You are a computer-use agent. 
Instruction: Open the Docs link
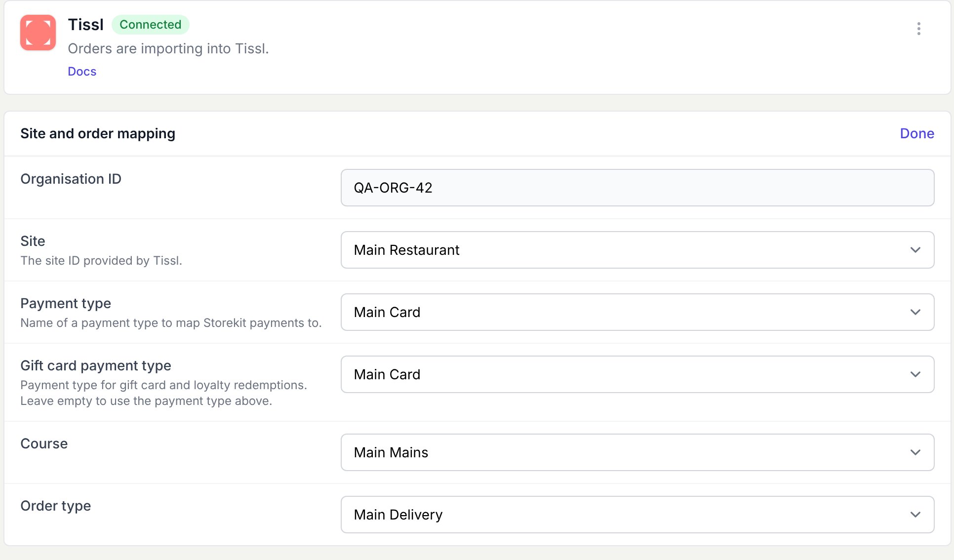[x=82, y=72]
